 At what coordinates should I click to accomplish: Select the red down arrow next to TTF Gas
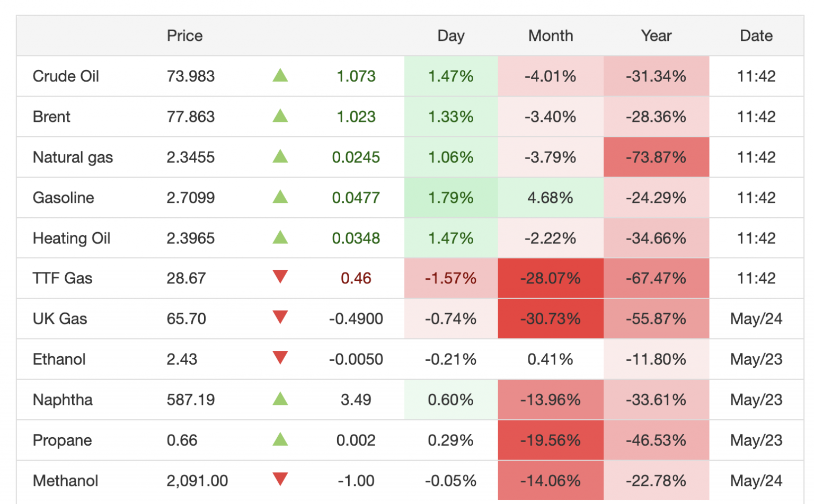(281, 278)
